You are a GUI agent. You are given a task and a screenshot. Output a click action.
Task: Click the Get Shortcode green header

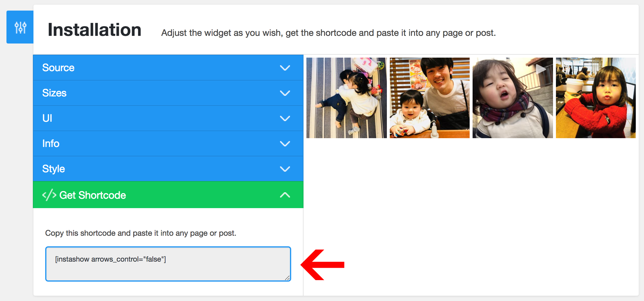(x=168, y=195)
